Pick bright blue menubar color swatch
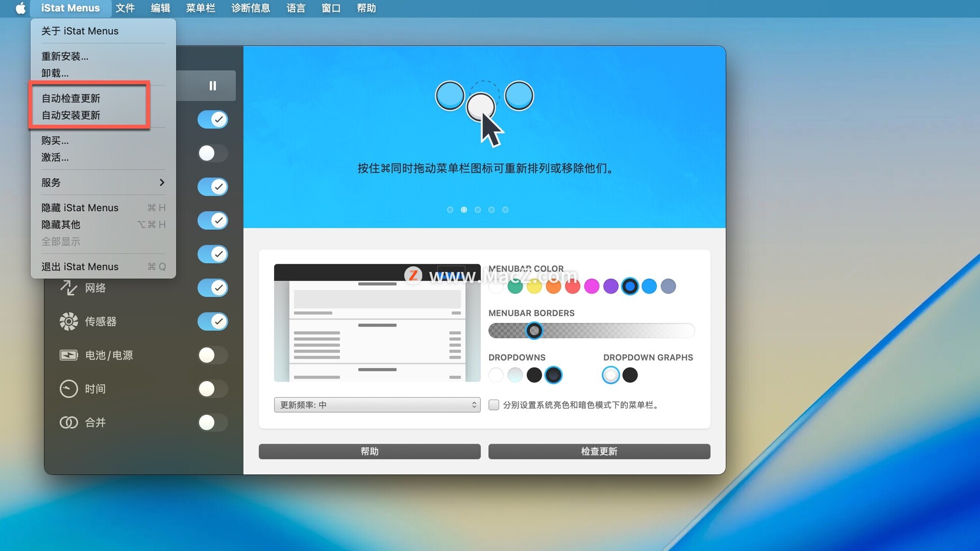 (649, 286)
